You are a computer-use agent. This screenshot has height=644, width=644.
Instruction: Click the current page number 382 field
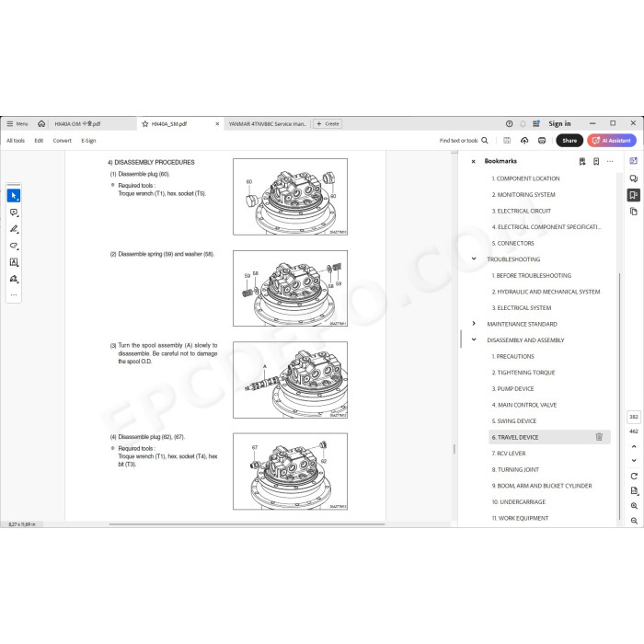click(x=634, y=417)
